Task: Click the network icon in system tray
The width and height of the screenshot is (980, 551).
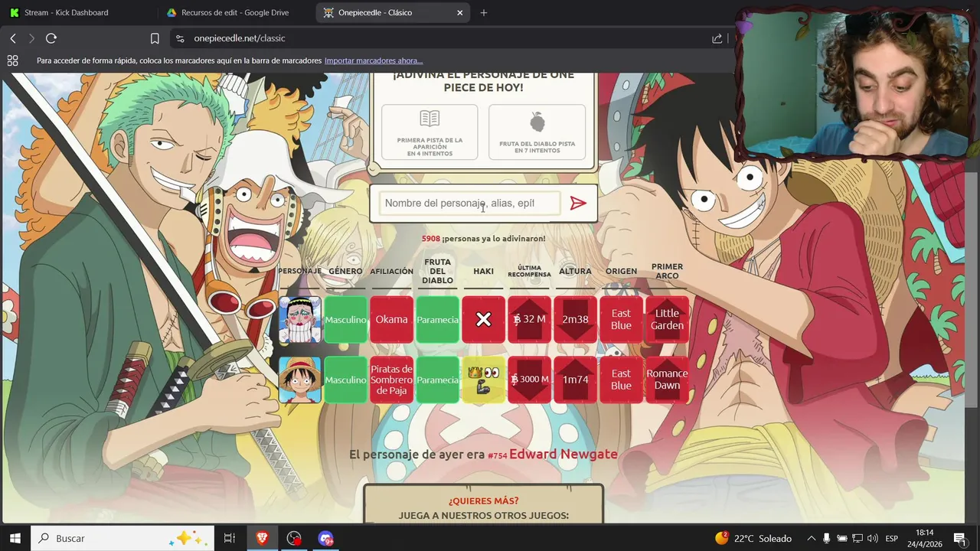Action: pos(857,538)
